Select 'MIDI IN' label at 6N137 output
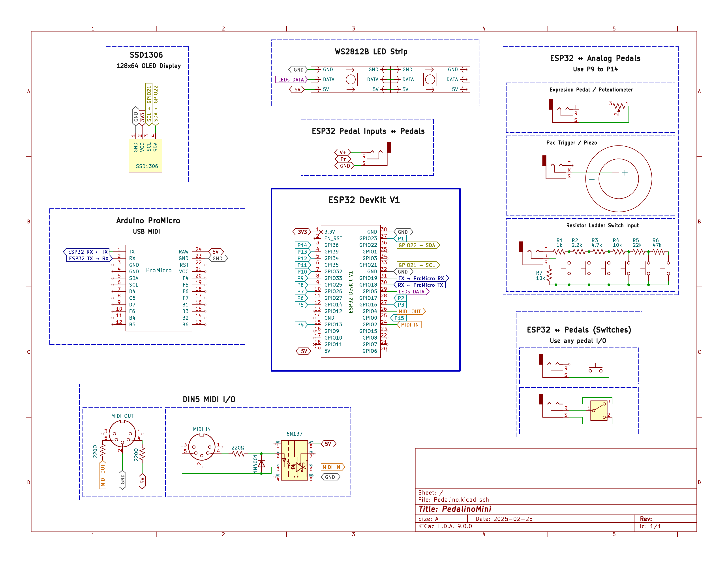The height and width of the screenshot is (563, 728). coord(333,467)
